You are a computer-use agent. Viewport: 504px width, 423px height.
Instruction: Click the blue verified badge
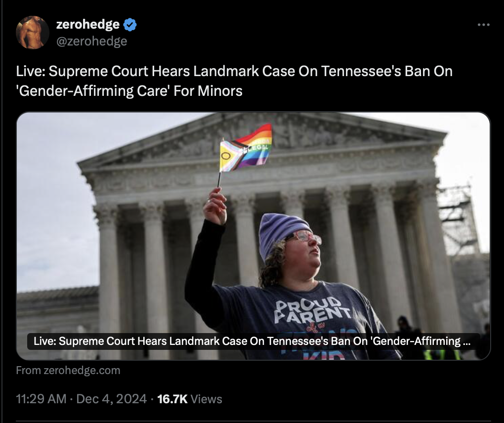tap(130, 25)
